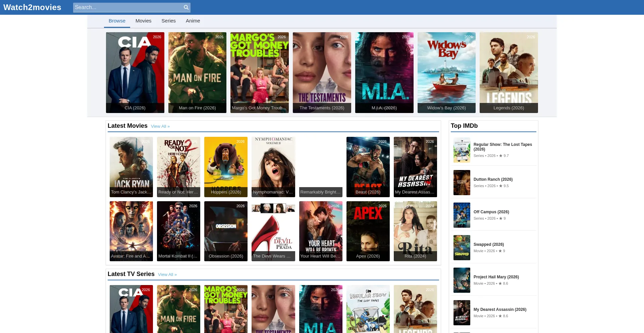
Task: Open CIA card in Latest TV Series
Action: click(131, 309)
